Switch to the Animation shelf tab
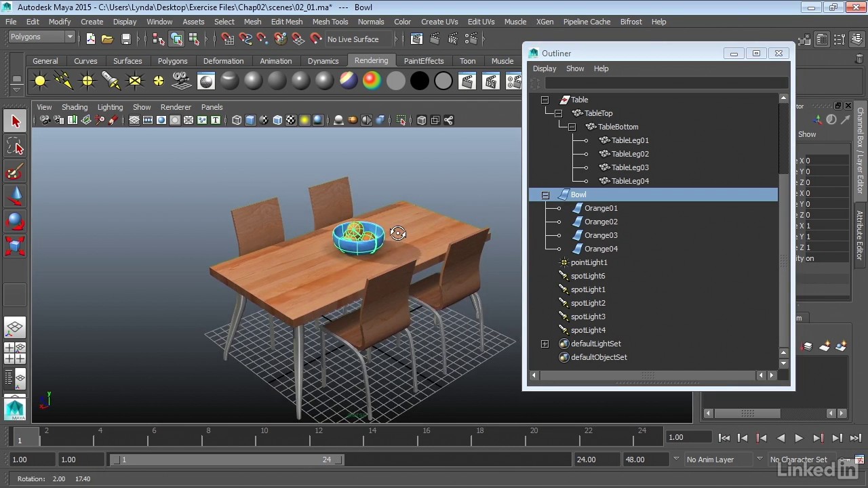 click(x=275, y=61)
